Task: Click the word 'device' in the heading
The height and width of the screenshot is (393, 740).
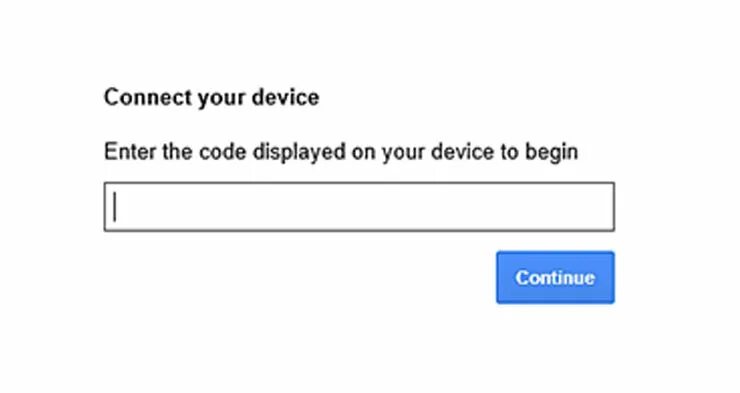Action: coord(285,97)
